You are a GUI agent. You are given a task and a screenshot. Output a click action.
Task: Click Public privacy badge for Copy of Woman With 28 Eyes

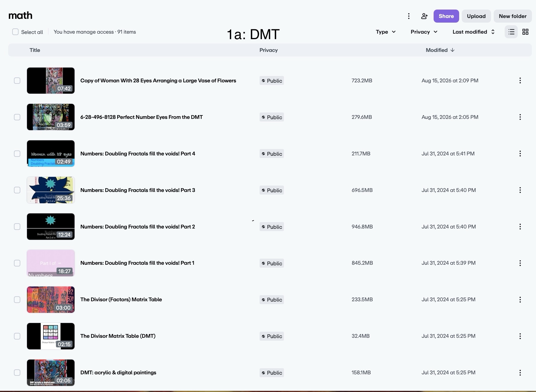click(x=272, y=81)
